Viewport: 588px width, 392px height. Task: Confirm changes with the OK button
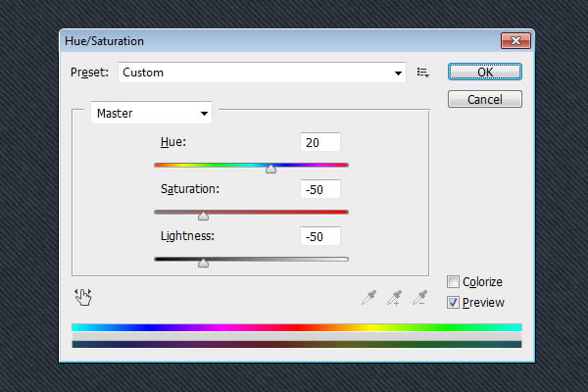tap(484, 72)
